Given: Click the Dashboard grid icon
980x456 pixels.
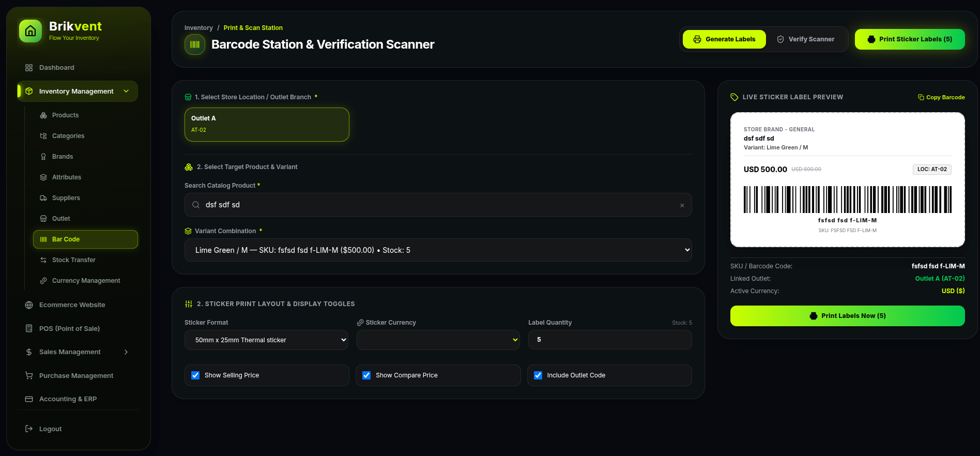Looking at the screenshot, I should coord(29,68).
